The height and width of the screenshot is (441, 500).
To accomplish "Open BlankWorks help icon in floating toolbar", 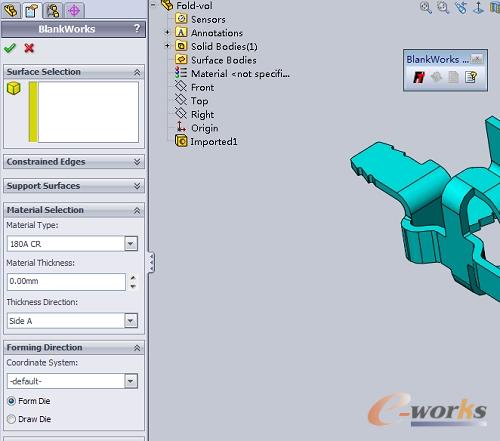I will pos(471,77).
